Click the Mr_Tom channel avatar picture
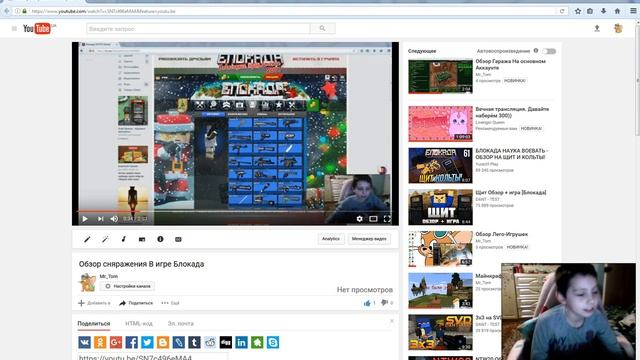 tap(87, 282)
